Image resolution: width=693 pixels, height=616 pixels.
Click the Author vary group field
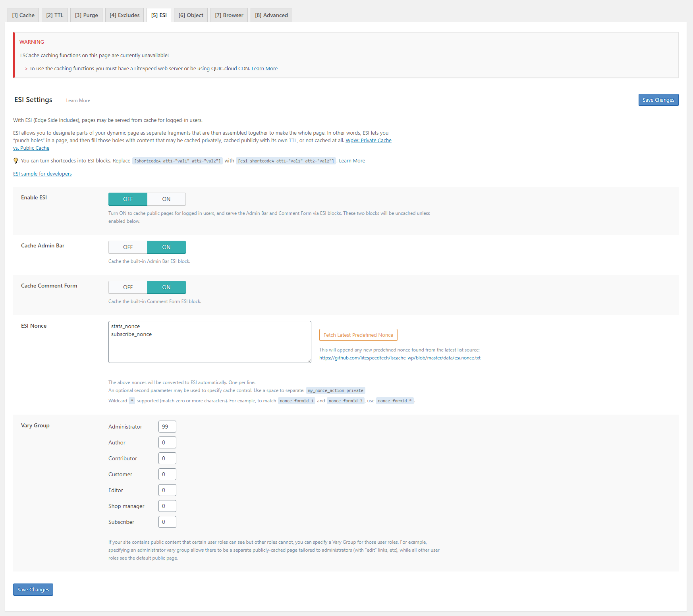(167, 442)
